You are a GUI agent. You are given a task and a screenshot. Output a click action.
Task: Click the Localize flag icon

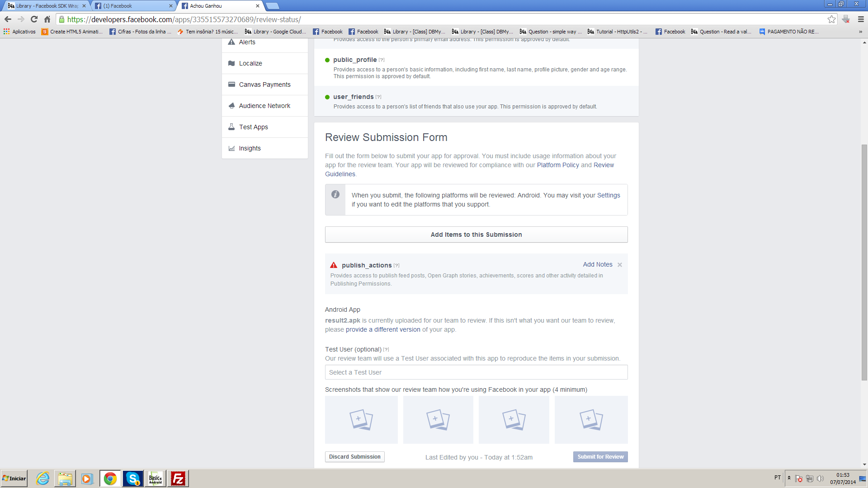[231, 63]
